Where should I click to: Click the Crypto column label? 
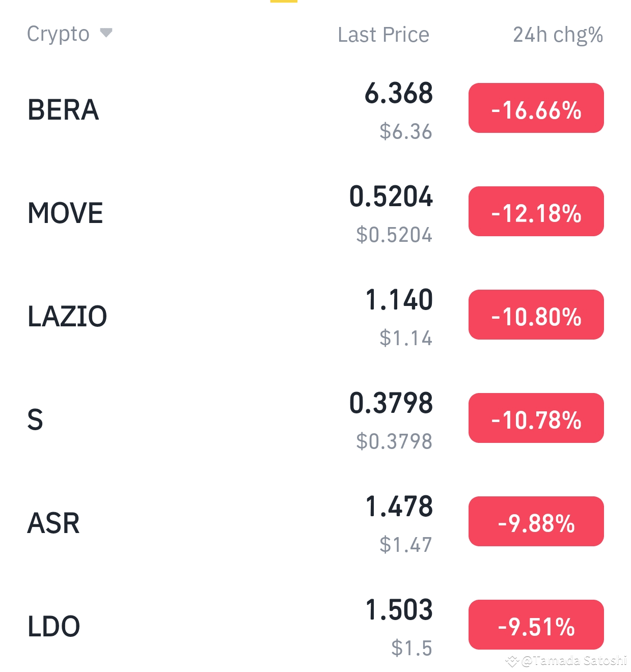[x=58, y=34]
